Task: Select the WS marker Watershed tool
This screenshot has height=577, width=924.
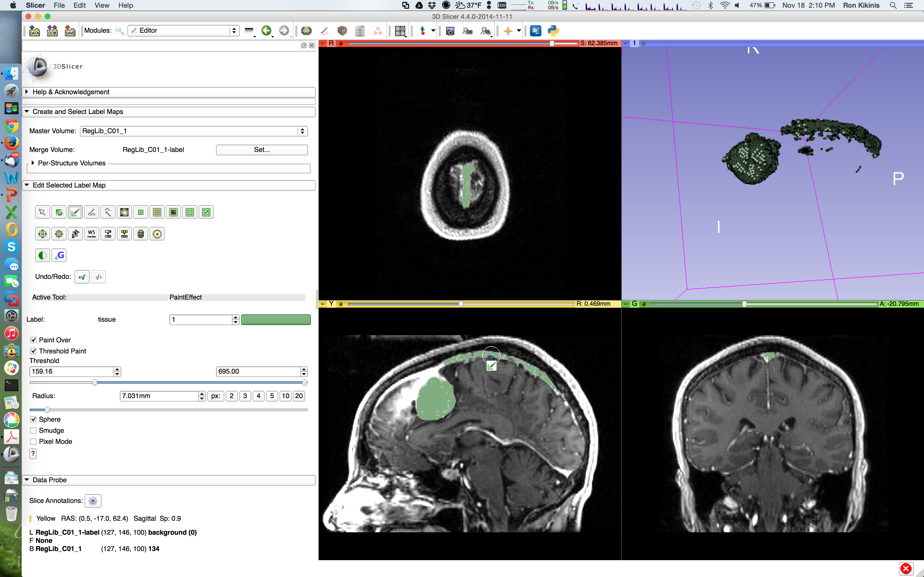Action: coord(92,234)
